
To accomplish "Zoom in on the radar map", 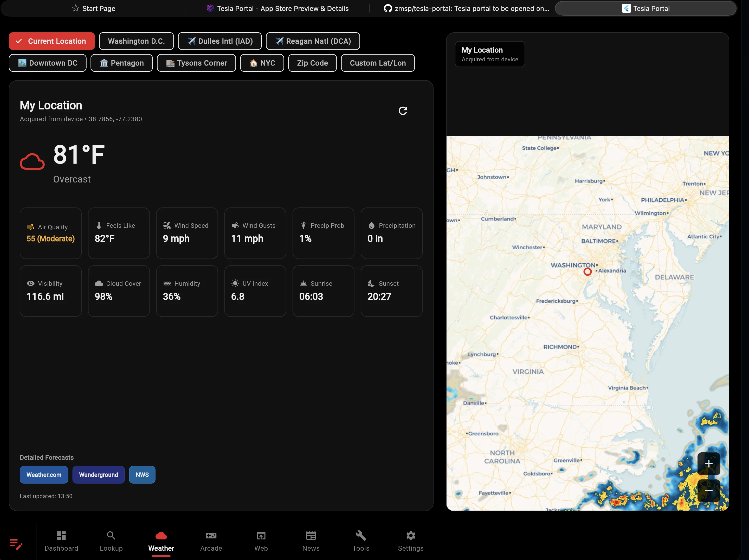I will [708, 464].
